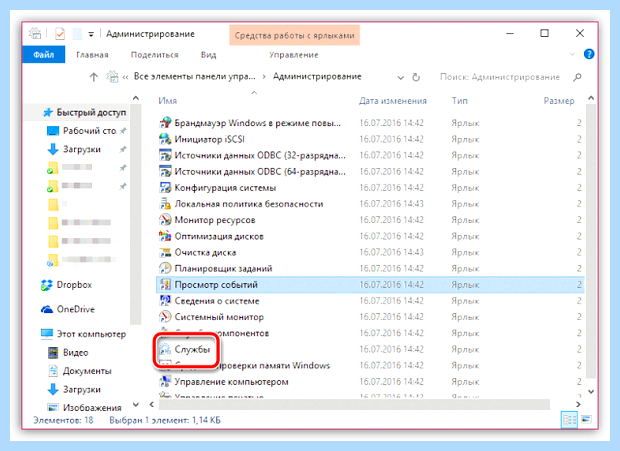This screenshot has width=620, height=451.
Task: Select Этот компьютер in sidebar
Action: point(83,334)
